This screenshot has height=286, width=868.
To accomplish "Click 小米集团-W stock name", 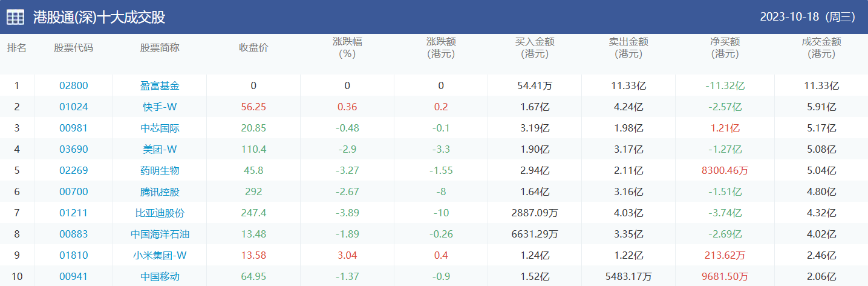I will pyautogui.click(x=160, y=256).
